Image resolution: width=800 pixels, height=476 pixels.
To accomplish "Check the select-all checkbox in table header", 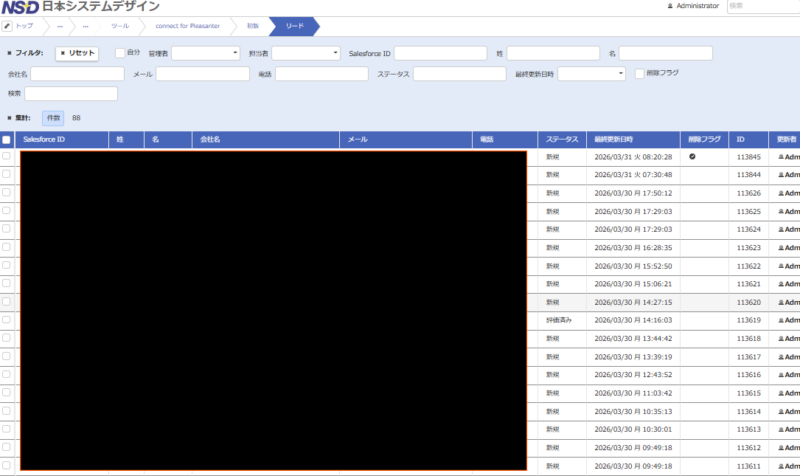I will point(7,140).
